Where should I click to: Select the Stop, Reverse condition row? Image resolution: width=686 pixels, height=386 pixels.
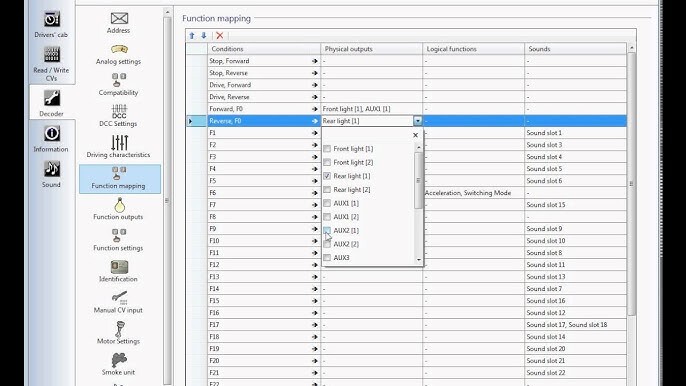coord(264,73)
